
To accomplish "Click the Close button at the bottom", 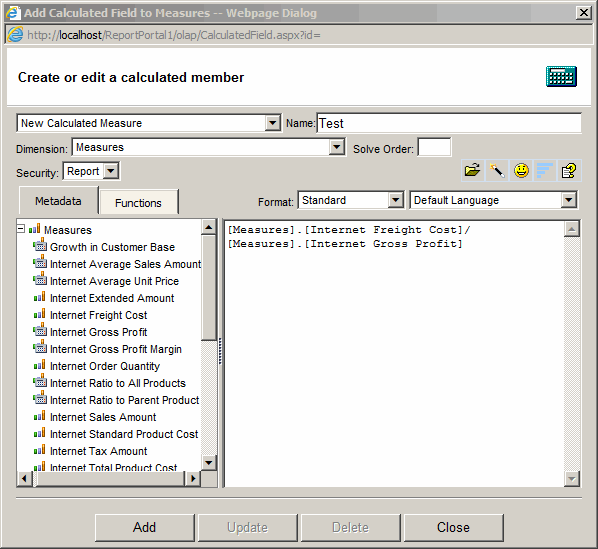I will [x=453, y=528].
